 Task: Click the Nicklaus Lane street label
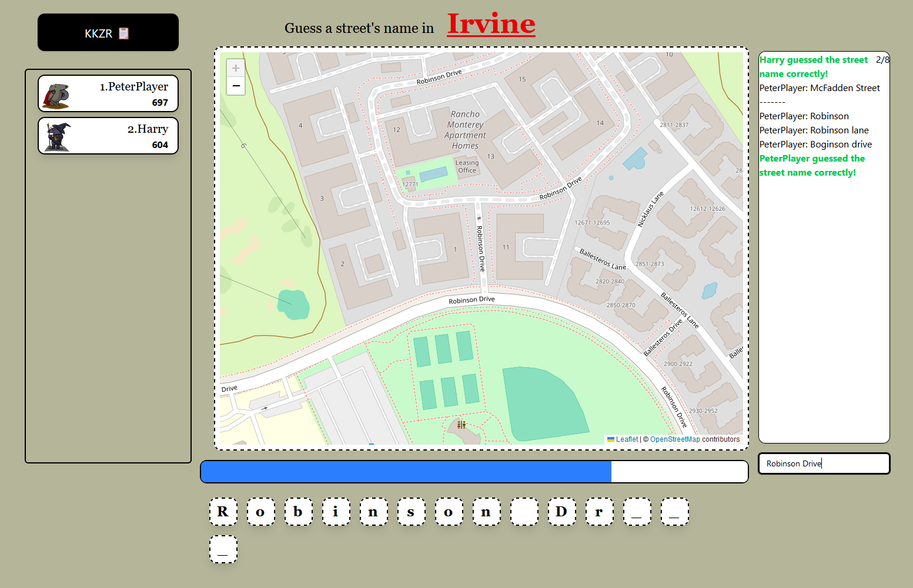tap(650, 209)
